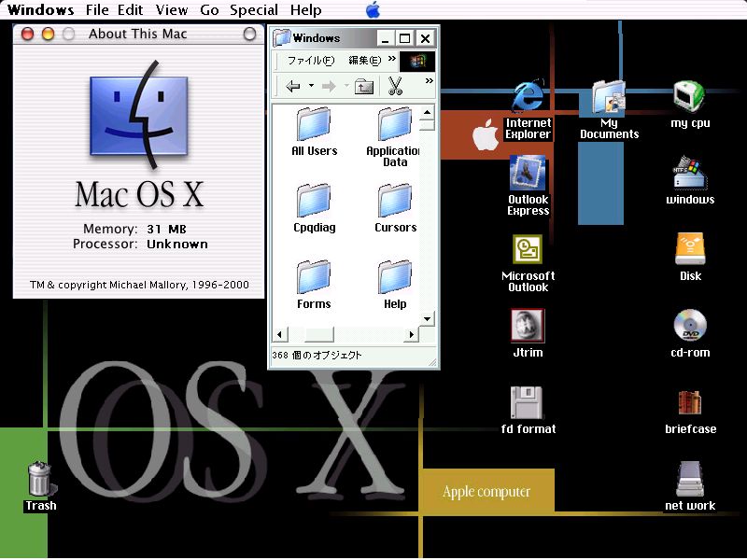Click the "Processor: Unknown" text
Image resolution: width=747 pixels, height=560 pixels.
point(140,245)
